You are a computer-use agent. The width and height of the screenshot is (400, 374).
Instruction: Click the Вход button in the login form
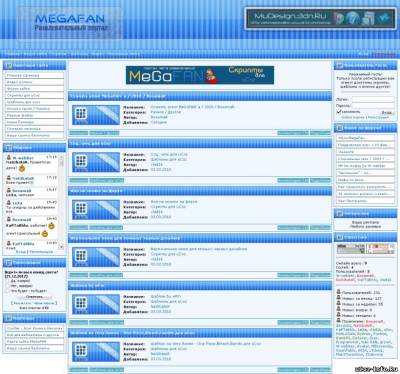pyautogui.click(x=387, y=113)
